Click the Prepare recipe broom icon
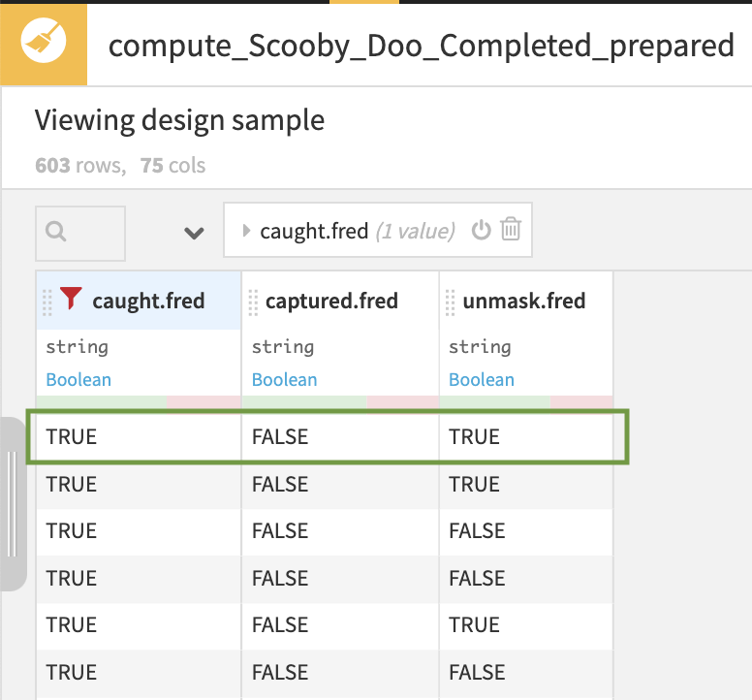Viewport: 752px width, 700px height. [x=44, y=44]
